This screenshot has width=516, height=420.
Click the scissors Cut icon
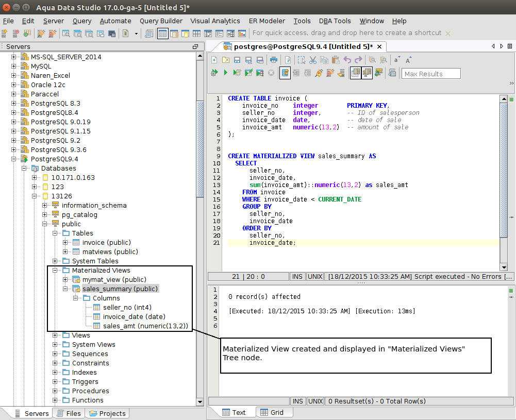pos(312,60)
